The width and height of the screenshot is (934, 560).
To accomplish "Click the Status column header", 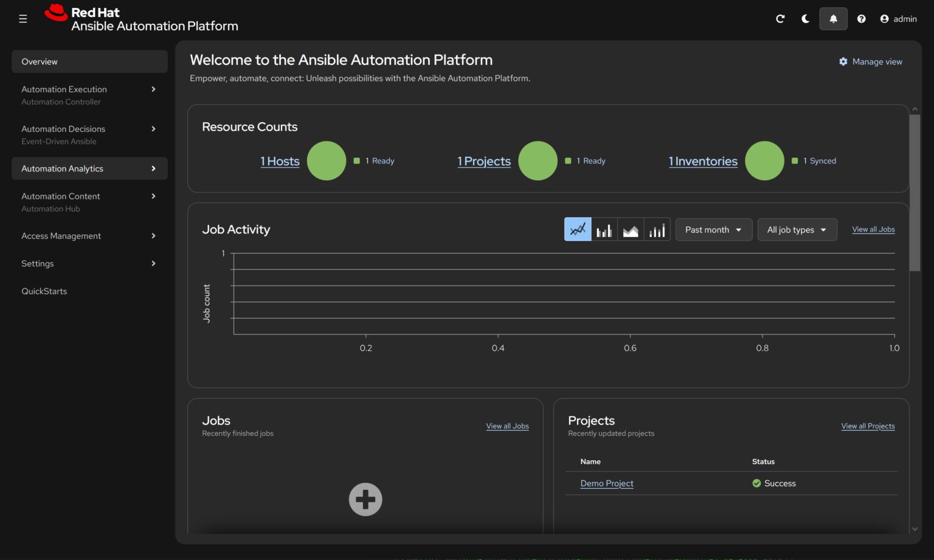I will pyautogui.click(x=763, y=461).
